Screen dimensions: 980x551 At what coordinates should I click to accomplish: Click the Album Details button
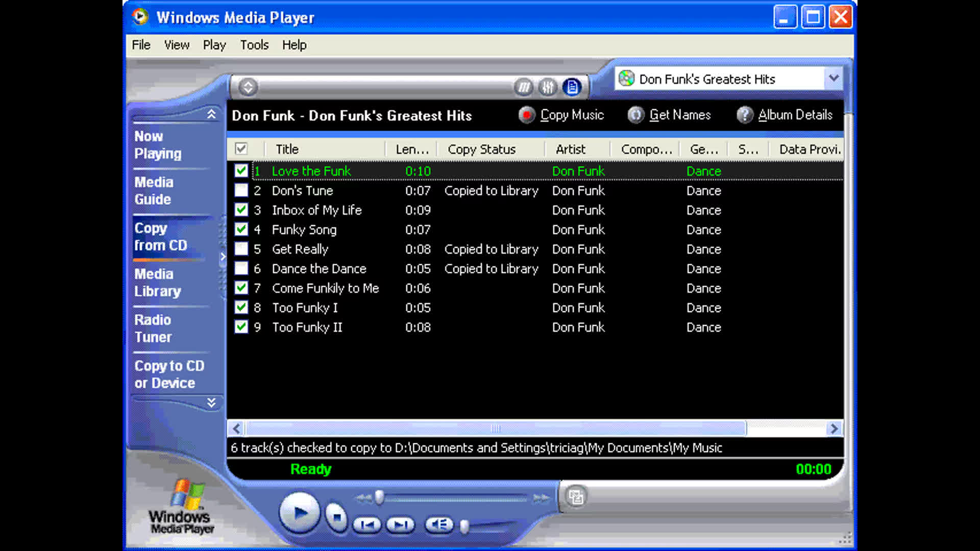point(785,115)
